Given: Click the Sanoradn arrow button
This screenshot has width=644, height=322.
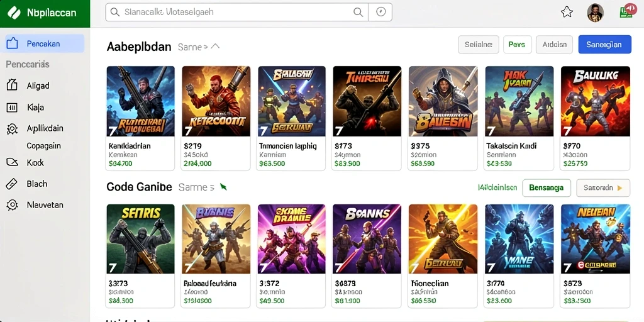Looking at the screenshot, I should (603, 187).
